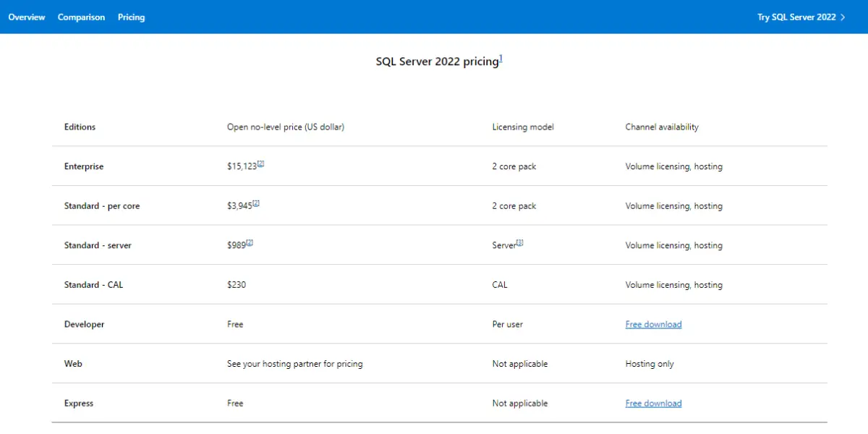The height and width of the screenshot is (434, 868).
Task: Open footnote 2 next to $989
Action: coord(250,242)
